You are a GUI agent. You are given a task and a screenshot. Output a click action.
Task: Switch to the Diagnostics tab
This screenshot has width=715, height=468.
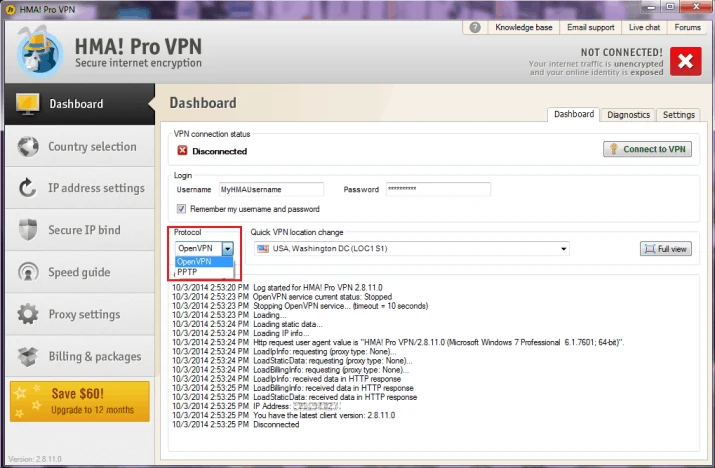point(628,115)
